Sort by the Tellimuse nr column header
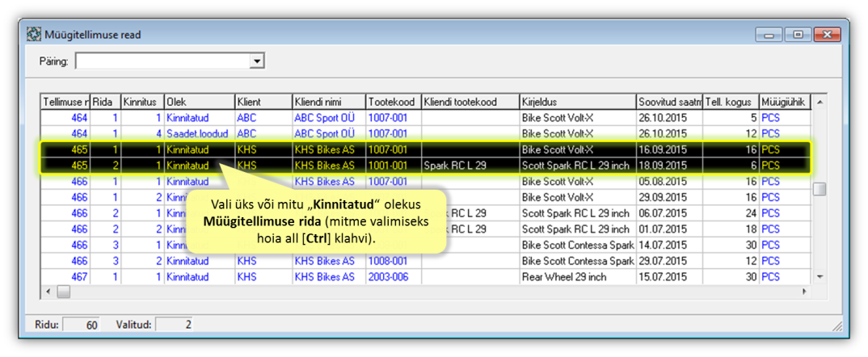Screen dimensions: 868x357 click(66, 103)
